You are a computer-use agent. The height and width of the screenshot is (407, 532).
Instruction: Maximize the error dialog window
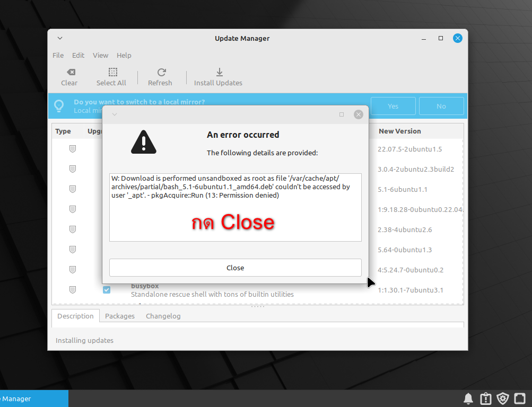pos(342,114)
